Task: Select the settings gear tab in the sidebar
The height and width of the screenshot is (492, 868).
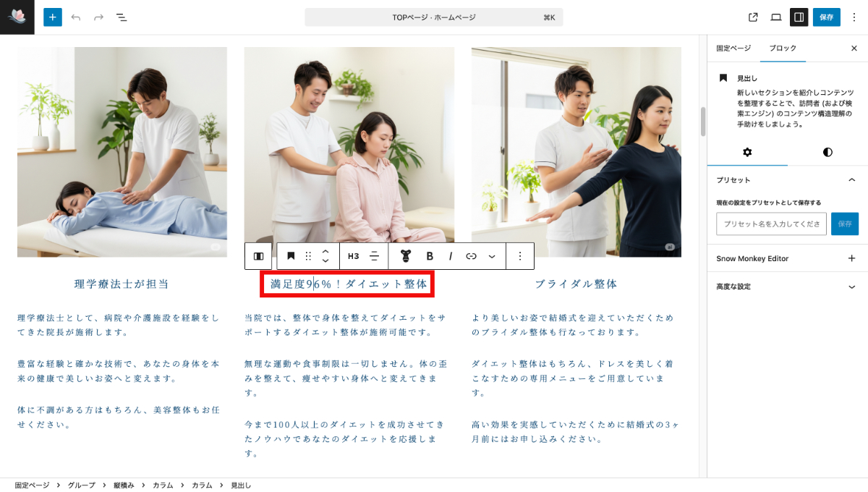Action: pyautogui.click(x=748, y=153)
